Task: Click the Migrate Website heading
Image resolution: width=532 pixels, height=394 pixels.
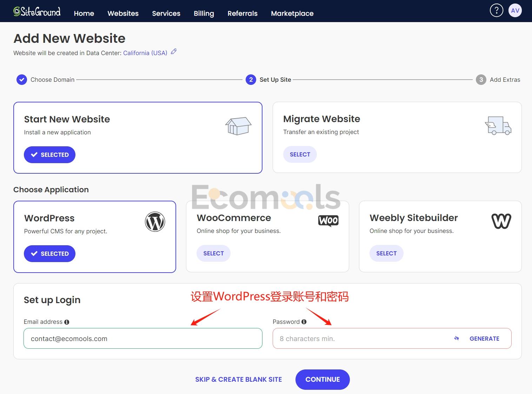Action: [x=321, y=119]
